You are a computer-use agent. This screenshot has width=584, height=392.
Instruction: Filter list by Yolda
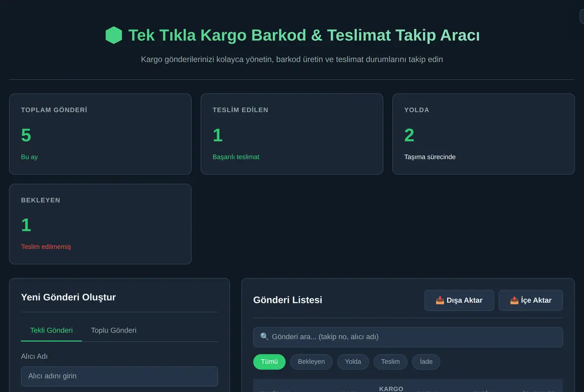click(x=353, y=361)
